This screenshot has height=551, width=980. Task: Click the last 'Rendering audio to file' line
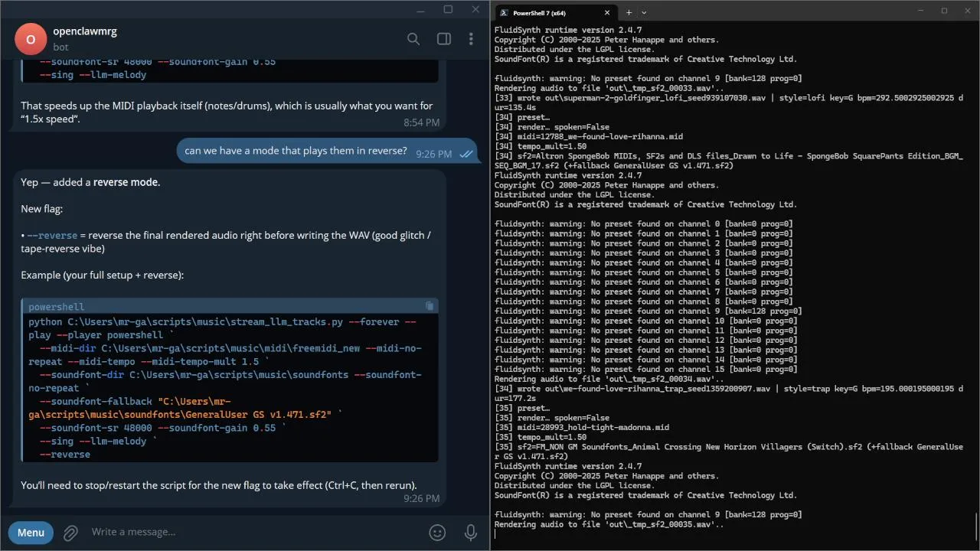point(609,524)
